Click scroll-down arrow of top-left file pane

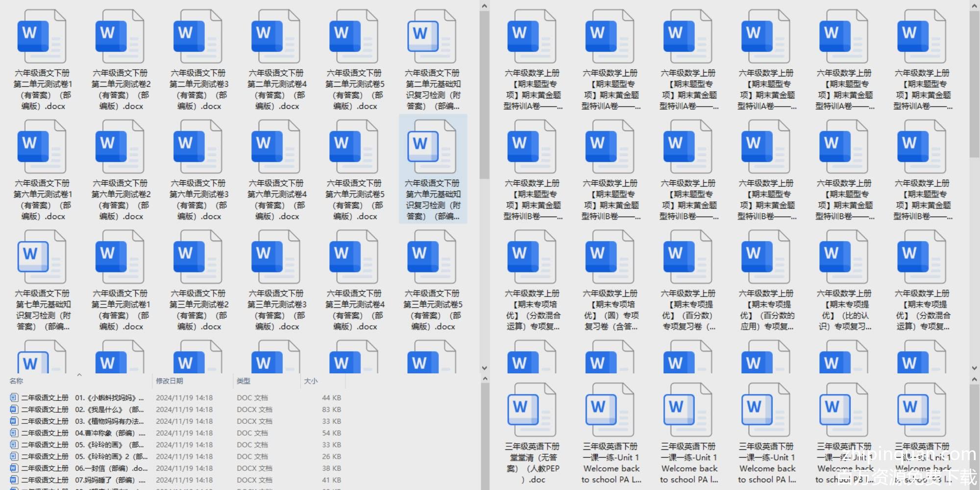click(484, 368)
